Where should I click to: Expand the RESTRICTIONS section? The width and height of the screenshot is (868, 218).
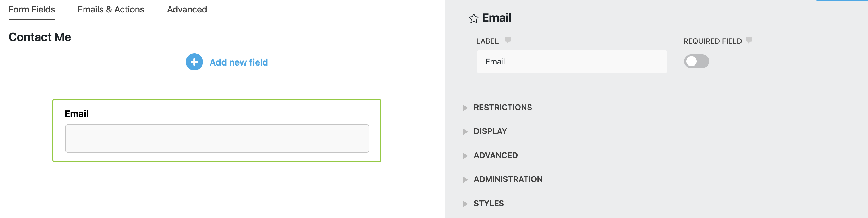coord(503,107)
